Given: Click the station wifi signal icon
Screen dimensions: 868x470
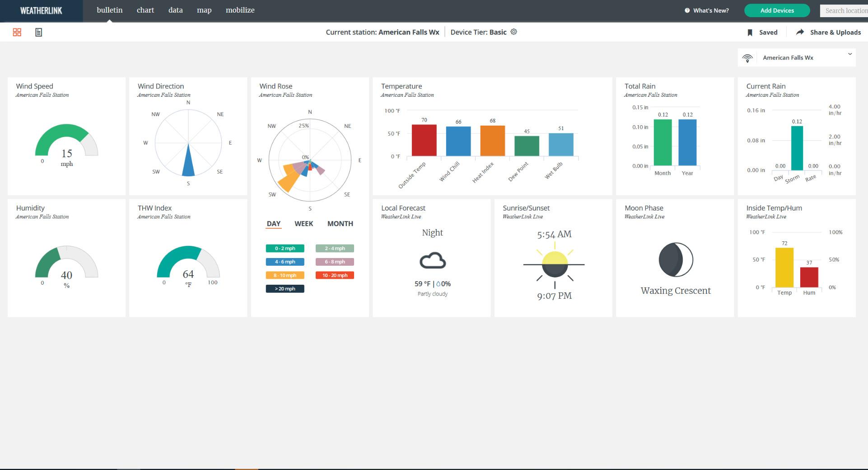Looking at the screenshot, I should click(747, 58).
